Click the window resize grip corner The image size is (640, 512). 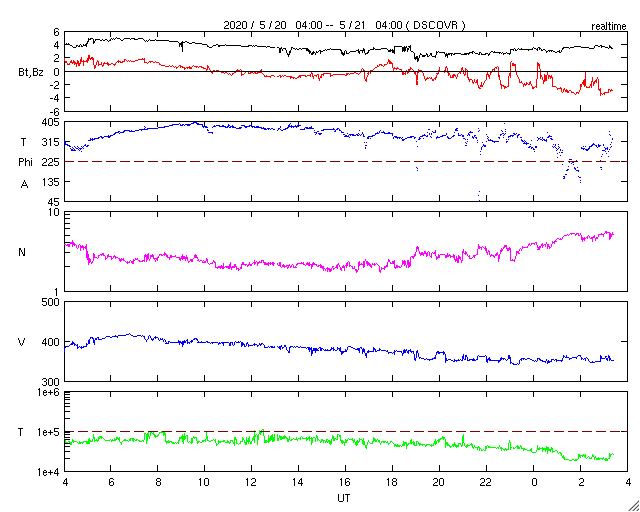point(633,505)
